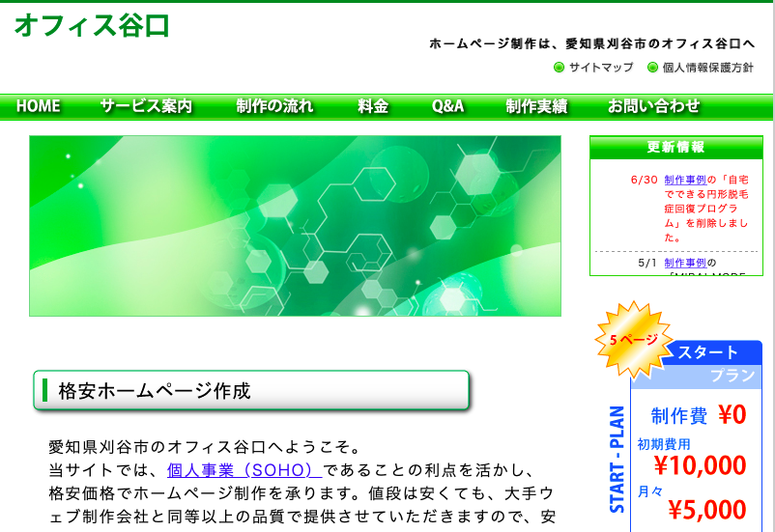Click the yellow 5ページ starburst badge

(x=632, y=339)
